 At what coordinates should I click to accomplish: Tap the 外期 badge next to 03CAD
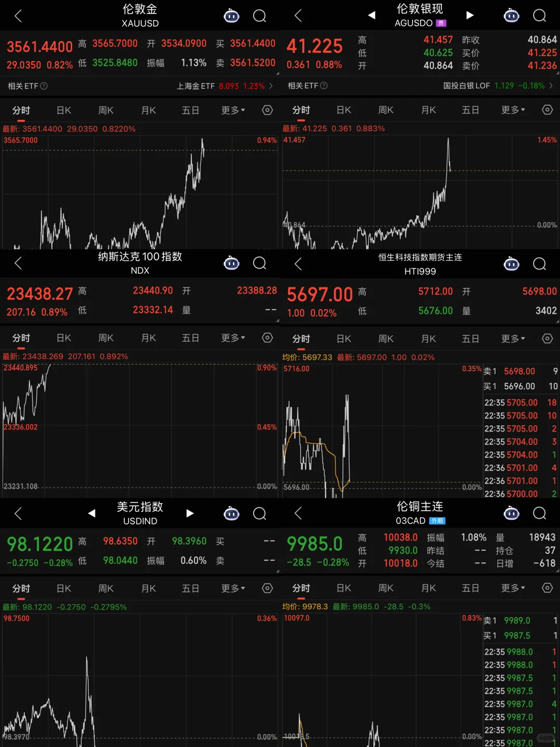(x=437, y=520)
